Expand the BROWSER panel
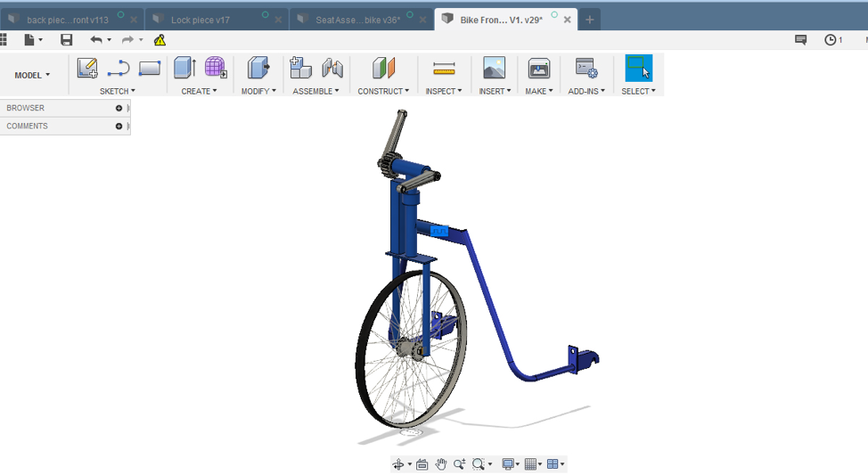Screen dimensions: 868x475 click(119, 108)
